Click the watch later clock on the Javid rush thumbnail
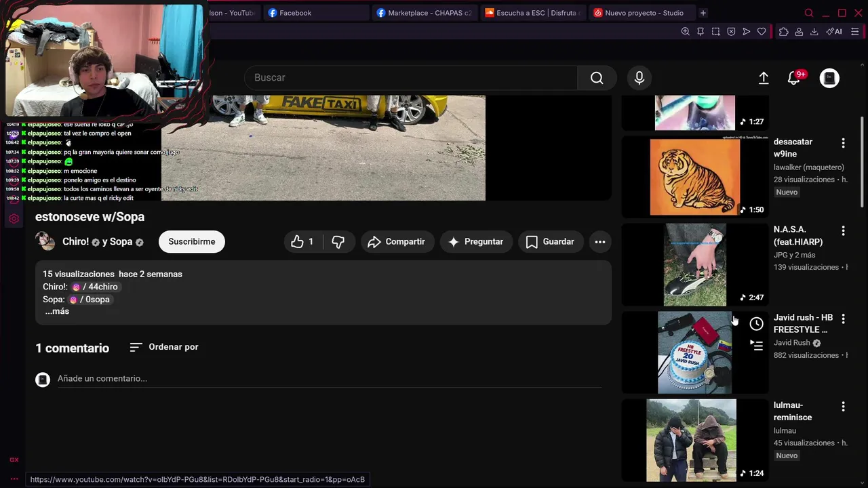Image resolution: width=868 pixels, height=488 pixels. [x=756, y=324]
